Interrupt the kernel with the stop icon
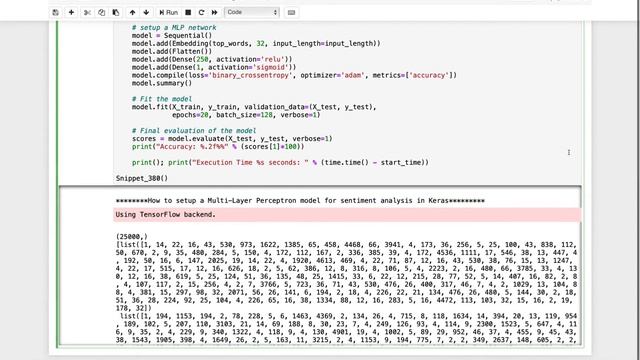The width and height of the screenshot is (640, 360). tap(188, 13)
